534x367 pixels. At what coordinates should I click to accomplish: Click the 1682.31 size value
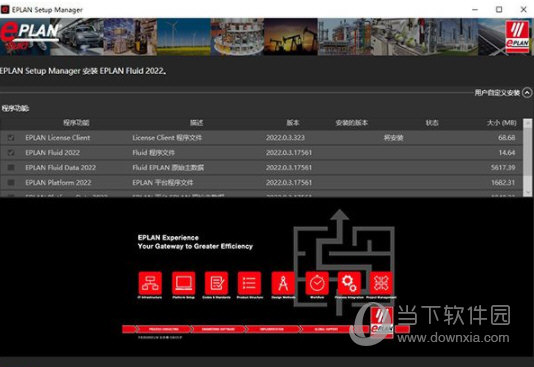pos(503,182)
